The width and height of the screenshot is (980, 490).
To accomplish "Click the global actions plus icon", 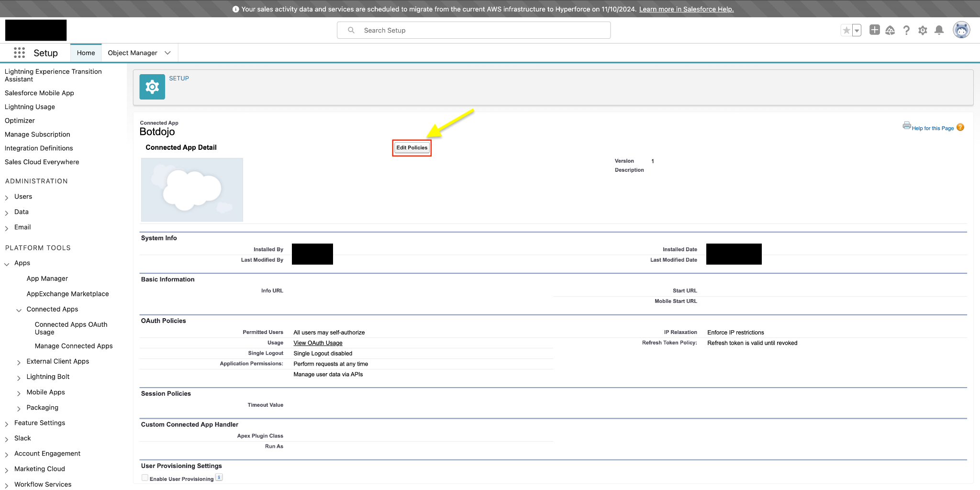I will (874, 30).
